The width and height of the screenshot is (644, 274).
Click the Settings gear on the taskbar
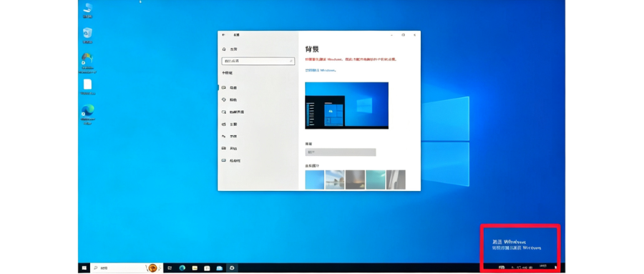click(x=232, y=268)
